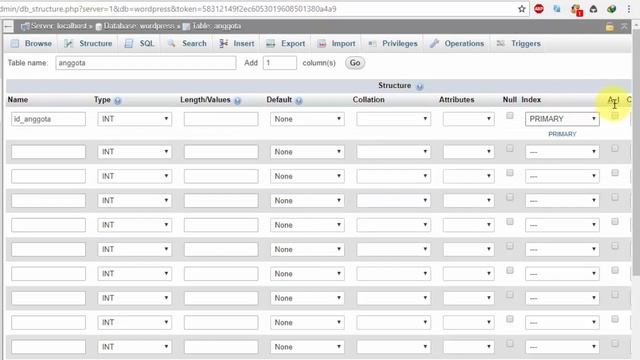Click the SQL tab icon
The width and height of the screenshot is (640, 360).
pyautogui.click(x=129, y=43)
